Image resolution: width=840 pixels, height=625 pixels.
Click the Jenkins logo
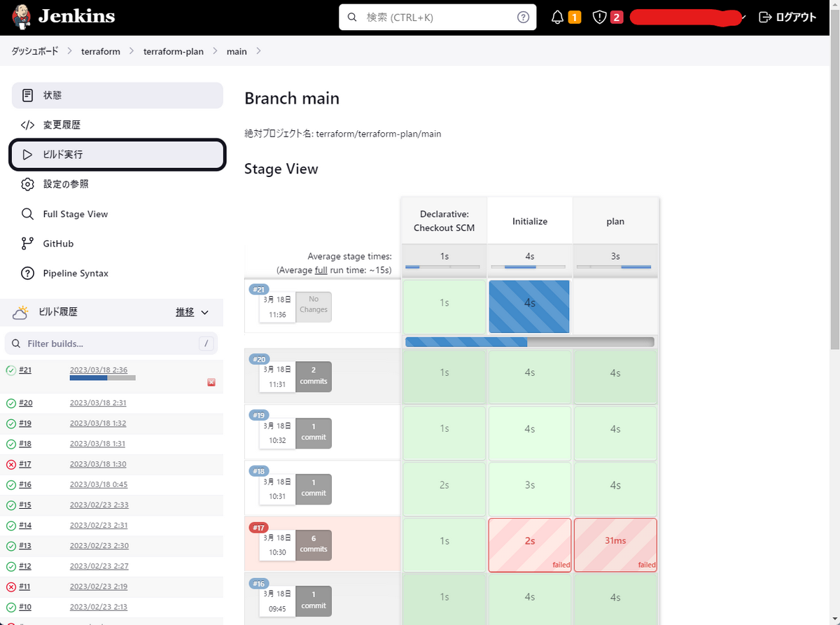[64, 17]
